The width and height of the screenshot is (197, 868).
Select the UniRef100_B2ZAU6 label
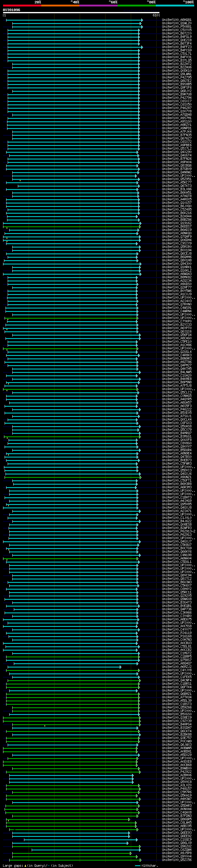176,67
